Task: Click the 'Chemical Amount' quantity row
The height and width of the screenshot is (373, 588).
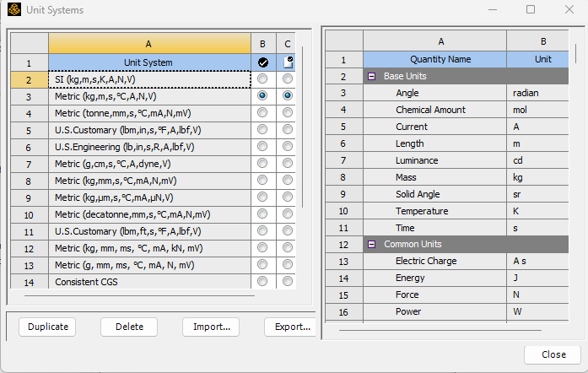Action: point(435,110)
